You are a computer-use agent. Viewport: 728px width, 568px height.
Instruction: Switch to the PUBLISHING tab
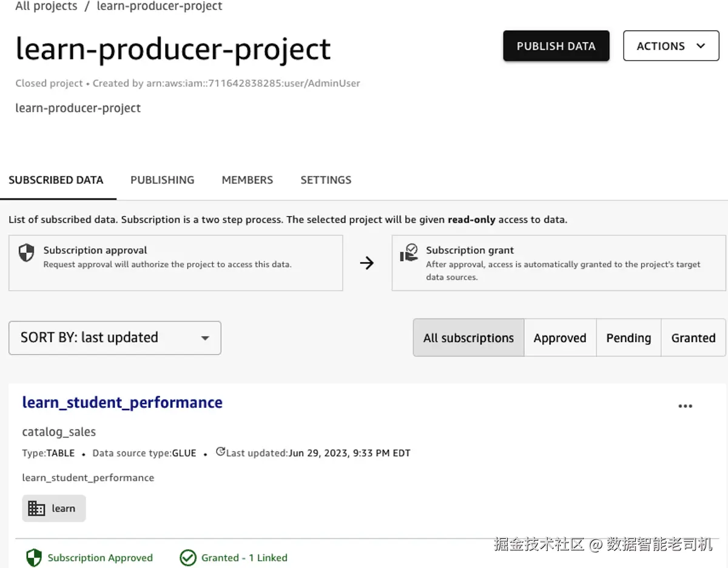[x=162, y=180]
